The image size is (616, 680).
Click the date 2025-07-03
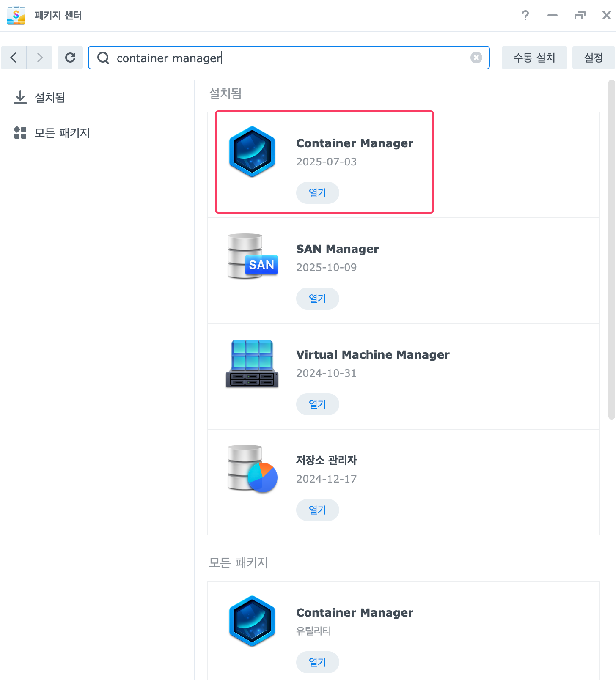point(326,162)
